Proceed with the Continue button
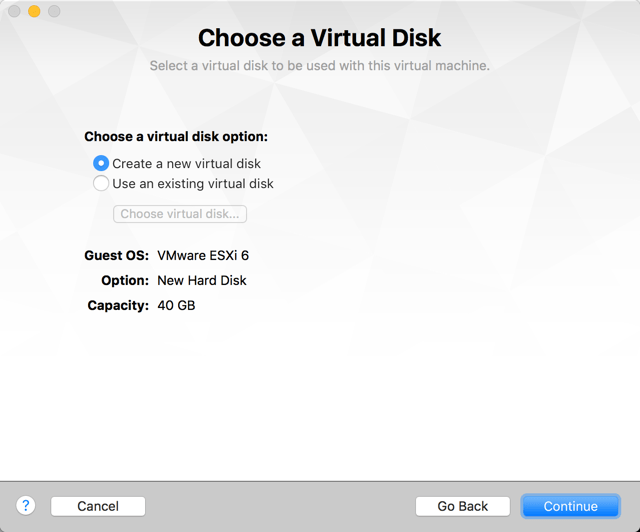 coord(570,506)
